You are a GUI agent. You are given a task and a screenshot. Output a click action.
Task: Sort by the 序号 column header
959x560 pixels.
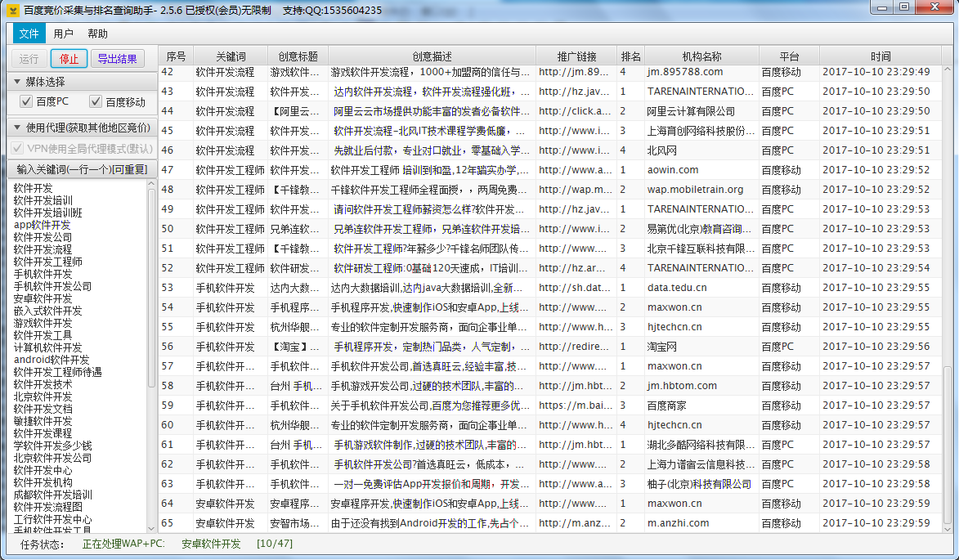click(x=176, y=56)
